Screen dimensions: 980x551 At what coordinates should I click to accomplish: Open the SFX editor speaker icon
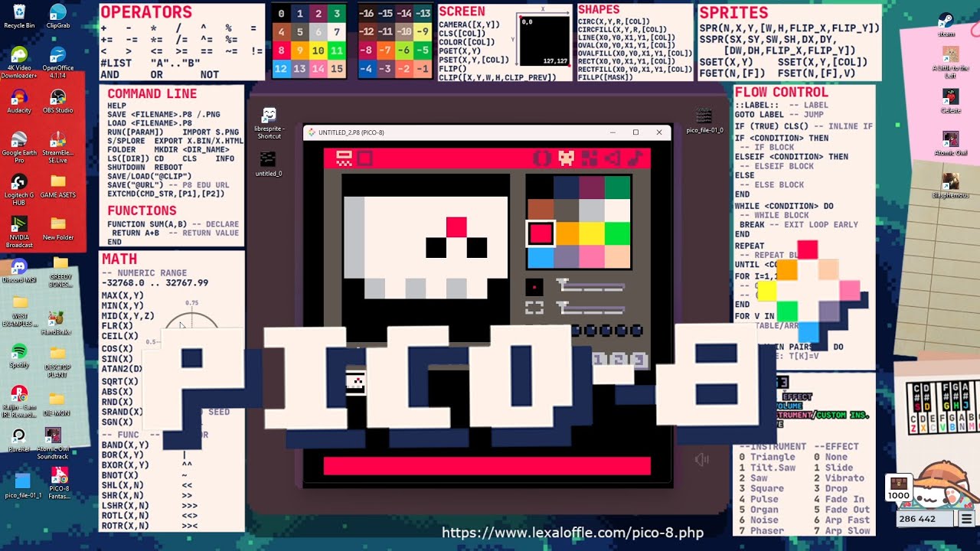pos(612,158)
